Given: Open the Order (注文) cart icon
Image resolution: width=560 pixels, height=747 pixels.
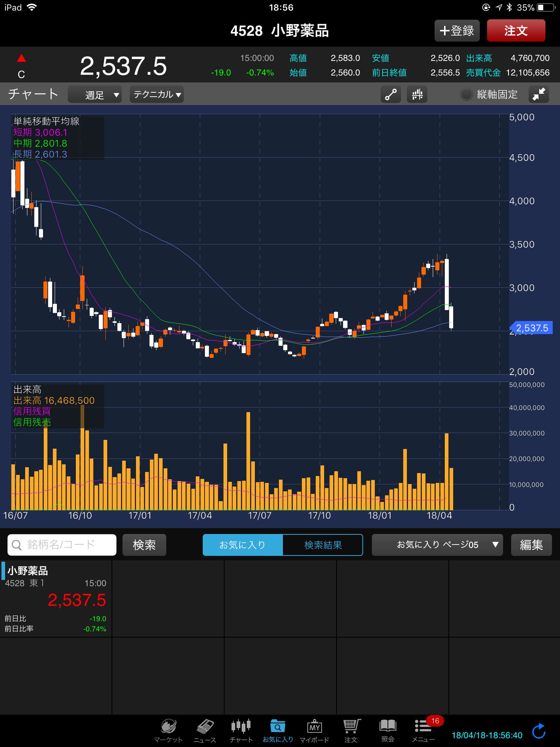Looking at the screenshot, I should tap(351, 731).
